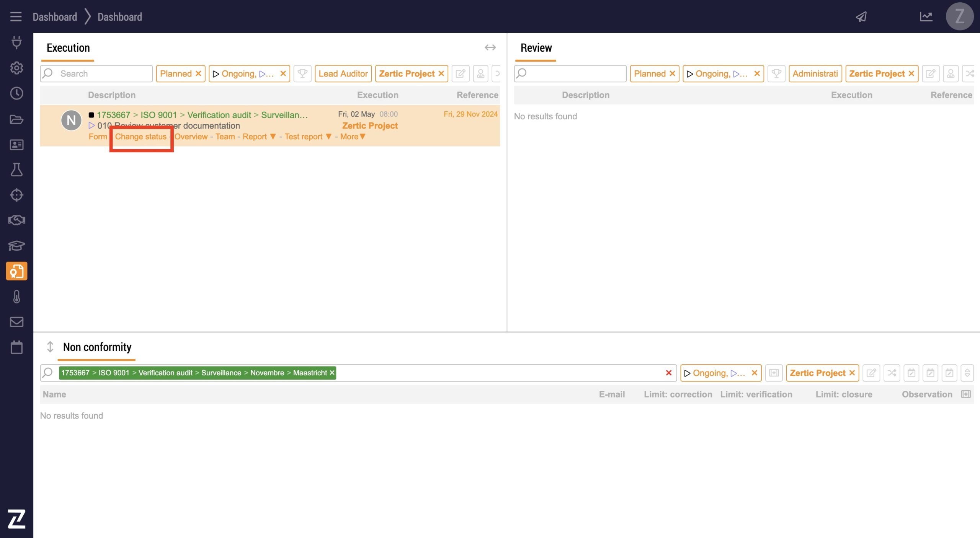The image size is (980, 538).
Task: Expand the Report dropdown arrow
Action: [273, 137]
